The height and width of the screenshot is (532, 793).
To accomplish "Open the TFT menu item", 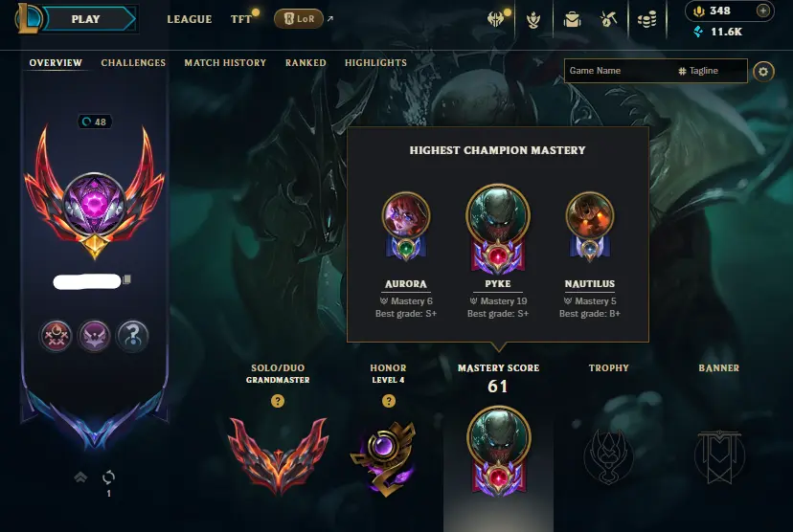I will (240, 19).
